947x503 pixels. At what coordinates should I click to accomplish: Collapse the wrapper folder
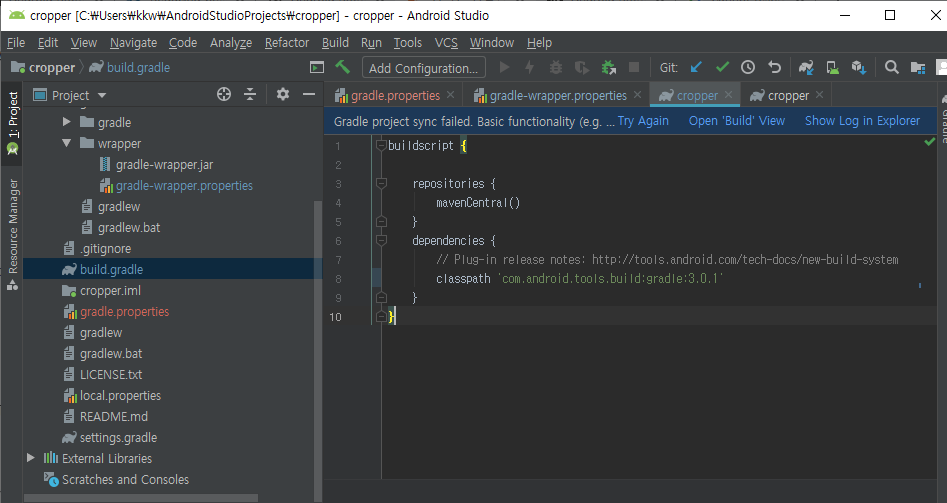66,143
